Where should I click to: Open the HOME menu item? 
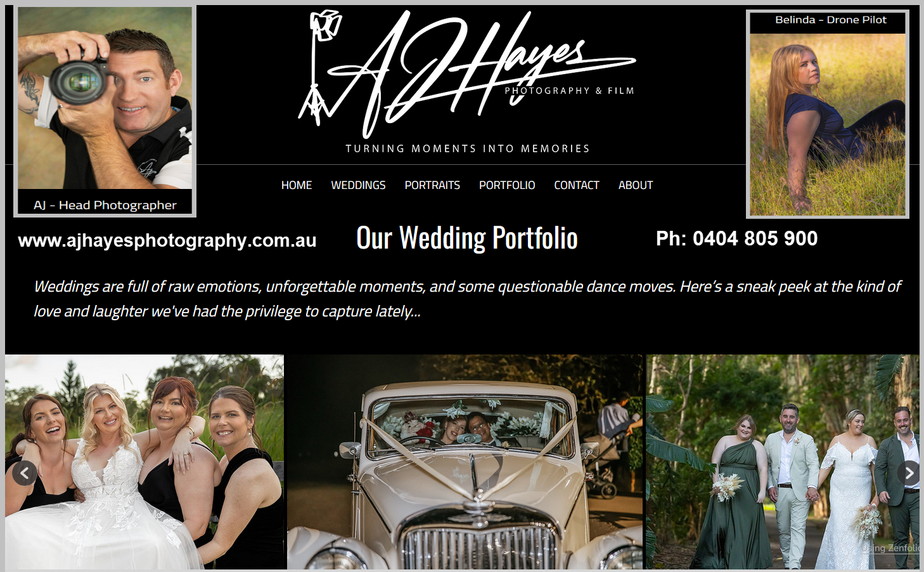pos(297,185)
